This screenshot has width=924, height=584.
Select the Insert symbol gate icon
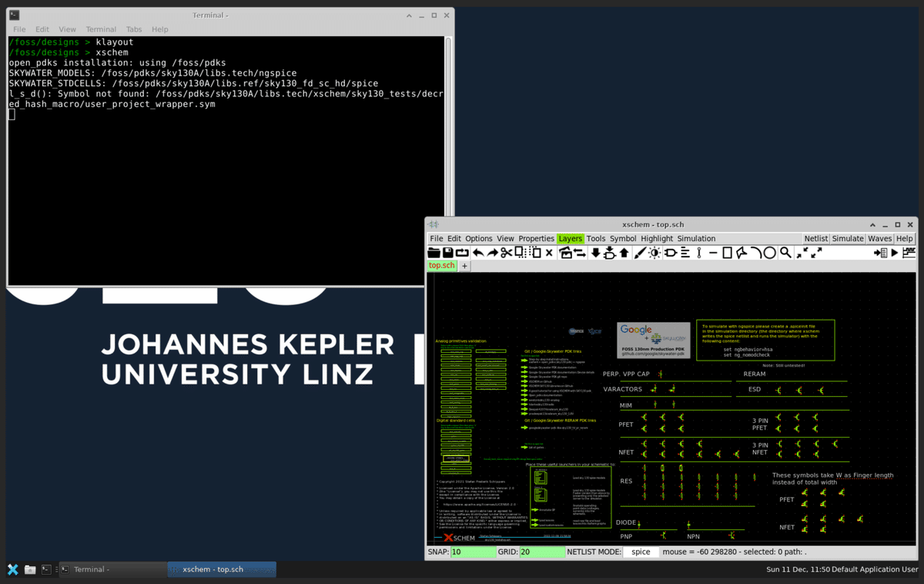coord(670,253)
